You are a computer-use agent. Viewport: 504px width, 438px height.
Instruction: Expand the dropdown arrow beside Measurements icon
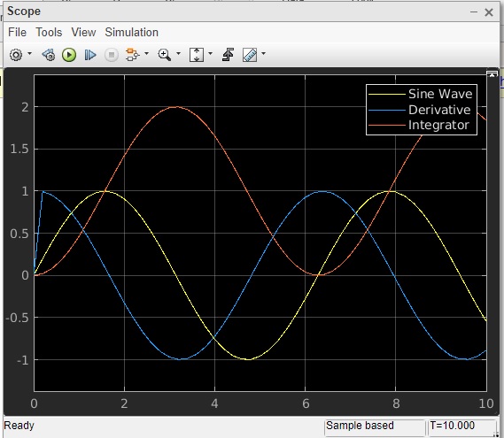264,53
